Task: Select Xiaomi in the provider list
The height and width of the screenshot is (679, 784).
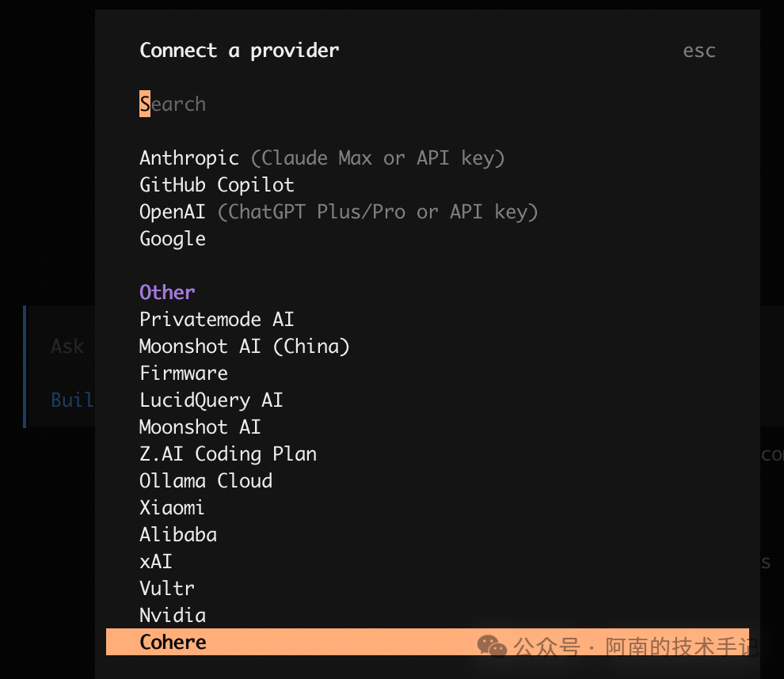Action: (172, 507)
